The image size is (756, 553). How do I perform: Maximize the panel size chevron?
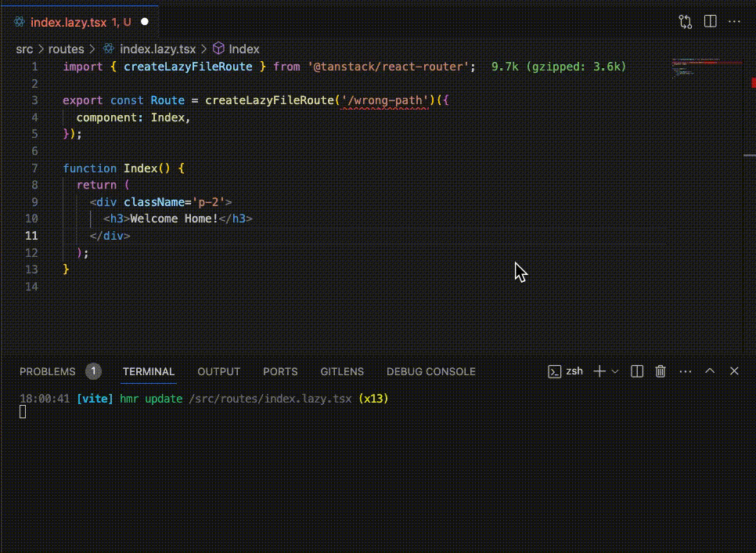click(710, 370)
